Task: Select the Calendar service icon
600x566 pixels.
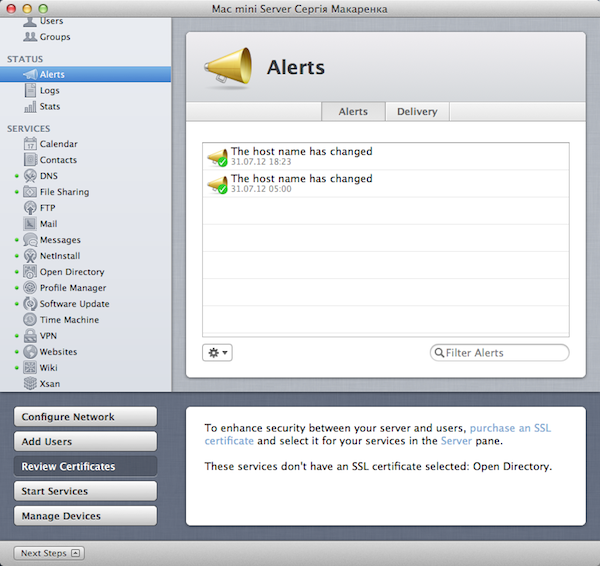Action: [x=30, y=144]
